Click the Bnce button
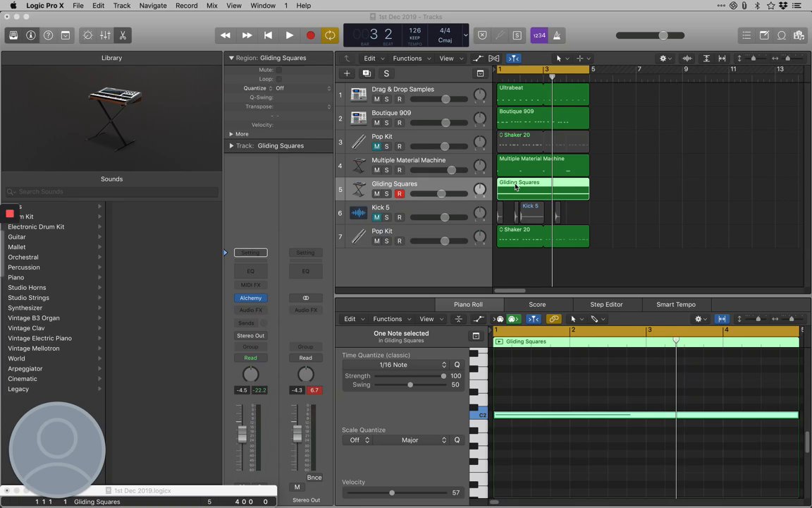This screenshot has width=812, height=508. click(314, 478)
